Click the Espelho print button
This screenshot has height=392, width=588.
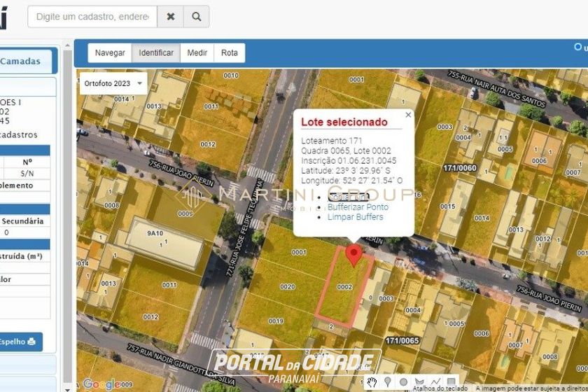[x=20, y=342]
